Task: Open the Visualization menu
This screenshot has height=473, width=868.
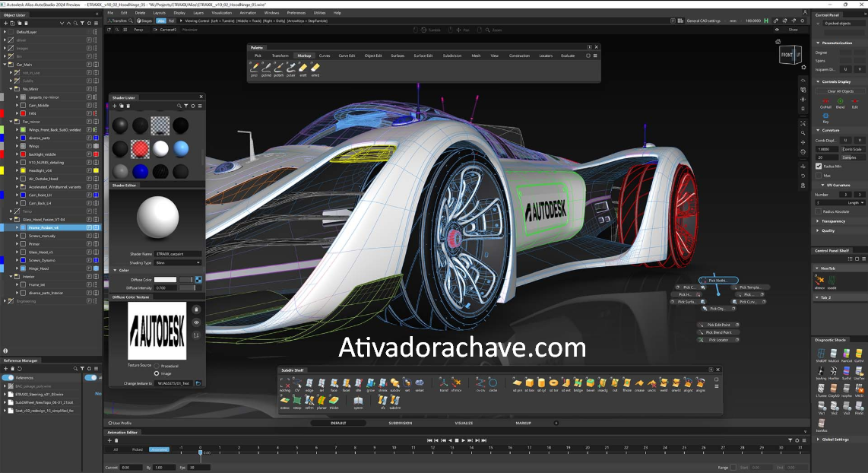Action: pos(221,13)
